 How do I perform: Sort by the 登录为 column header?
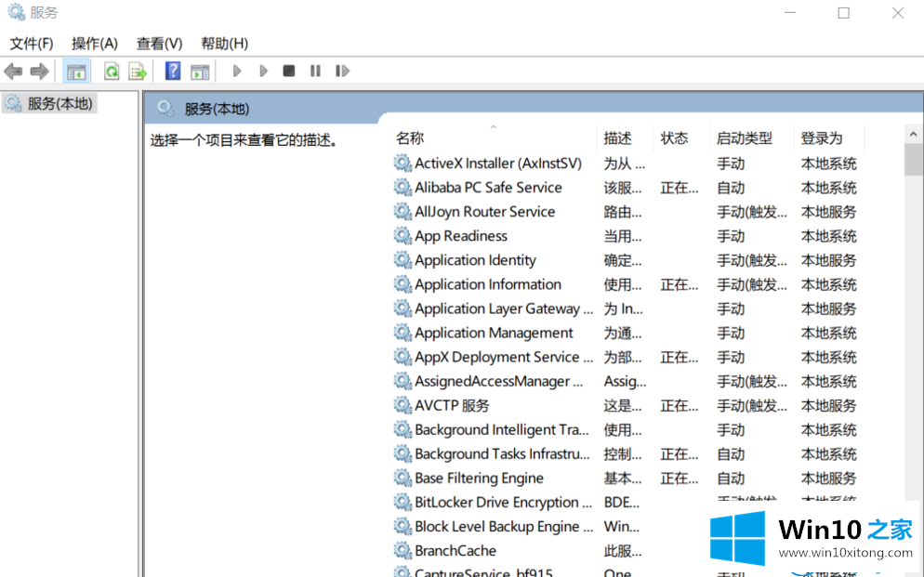pyautogui.click(x=828, y=138)
